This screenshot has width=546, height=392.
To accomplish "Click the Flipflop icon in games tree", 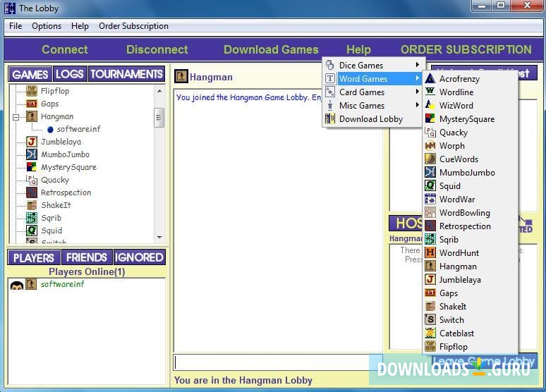I will point(31,91).
